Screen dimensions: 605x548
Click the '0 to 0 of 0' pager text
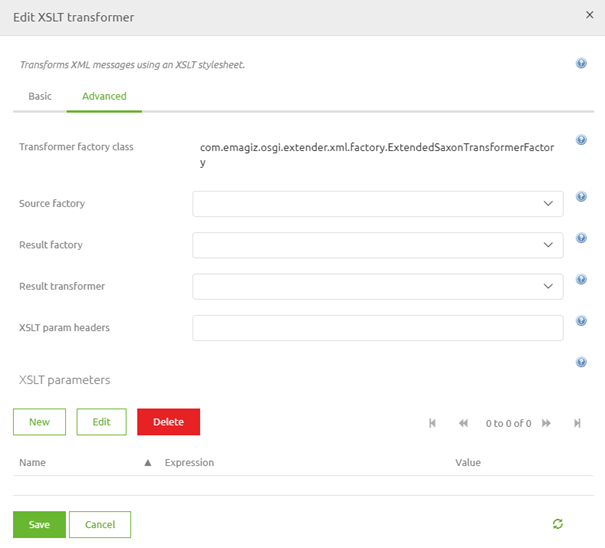[508, 423]
